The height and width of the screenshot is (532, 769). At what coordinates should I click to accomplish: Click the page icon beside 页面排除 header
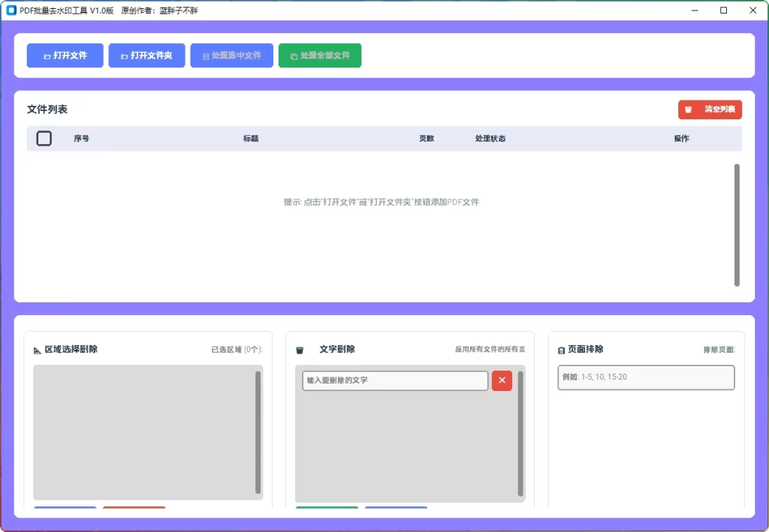point(560,349)
